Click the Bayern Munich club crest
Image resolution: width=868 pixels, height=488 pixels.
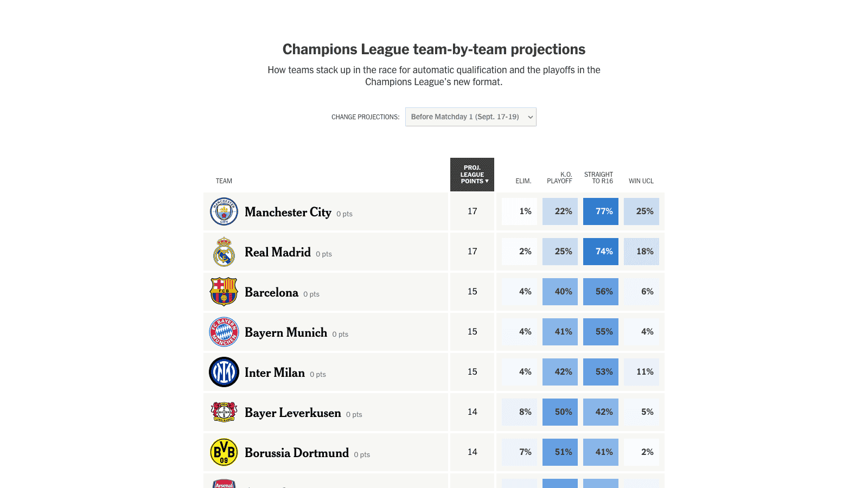click(x=224, y=332)
